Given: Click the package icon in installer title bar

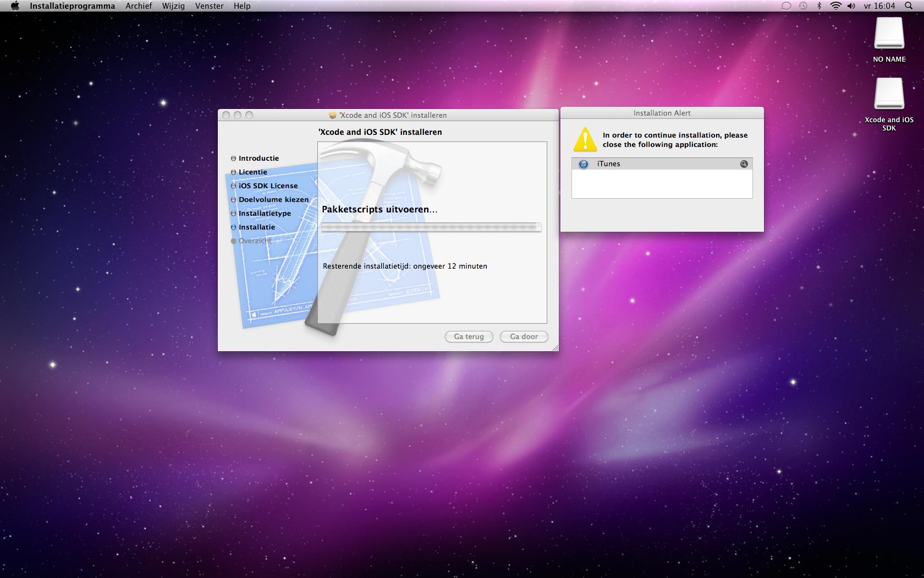Looking at the screenshot, I should 332,115.
